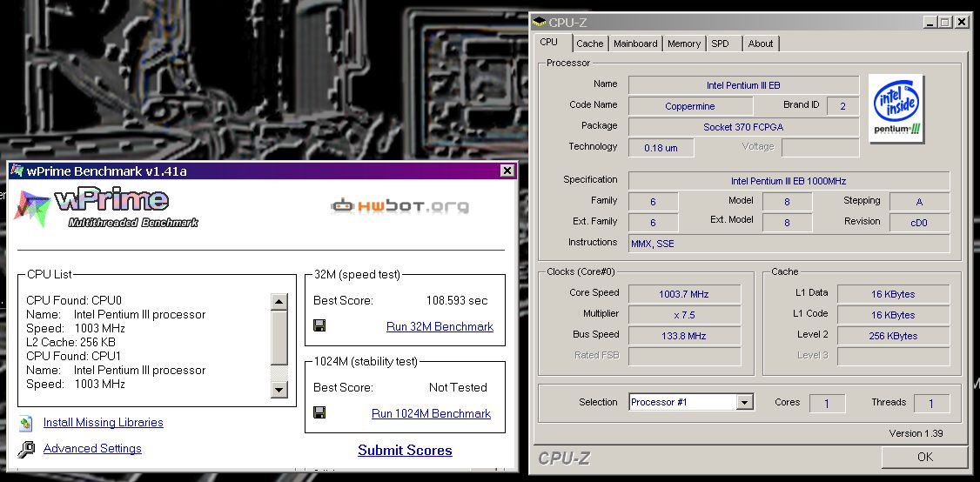Click the Cores value box
980x482 pixels.
tap(828, 403)
